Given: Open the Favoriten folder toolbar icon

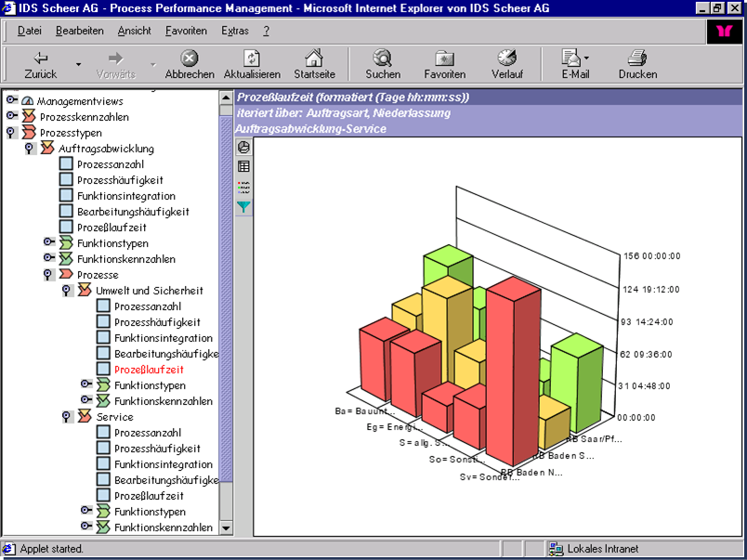Looking at the screenshot, I should click(444, 59).
